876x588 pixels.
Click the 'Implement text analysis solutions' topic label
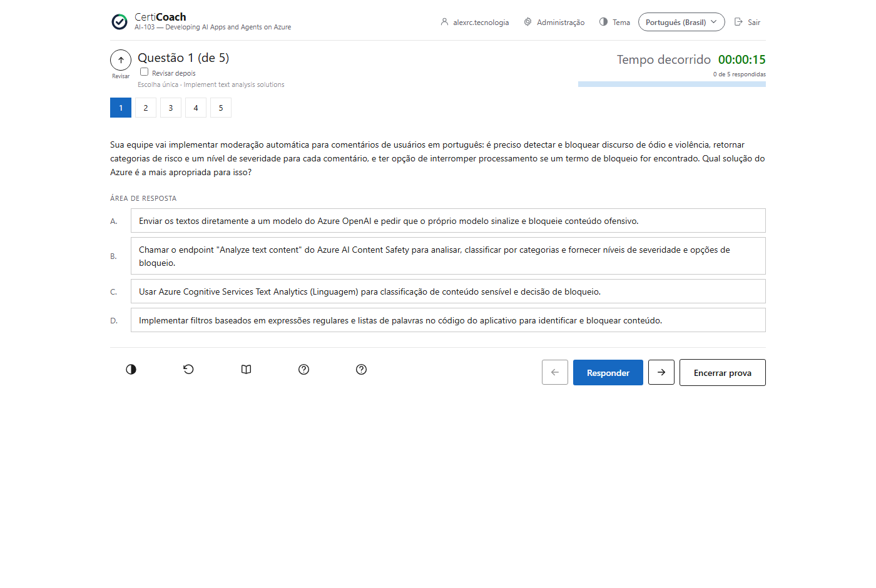pyautogui.click(x=234, y=84)
